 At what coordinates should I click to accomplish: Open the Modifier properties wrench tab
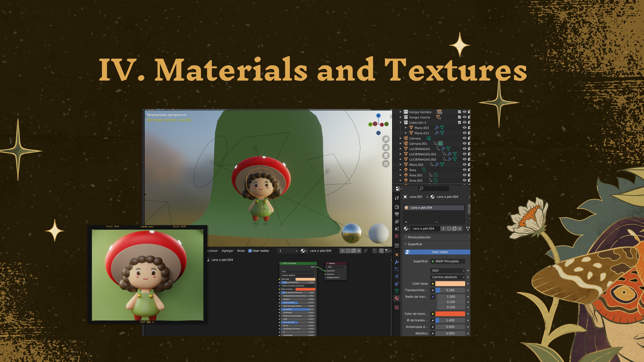click(x=397, y=262)
